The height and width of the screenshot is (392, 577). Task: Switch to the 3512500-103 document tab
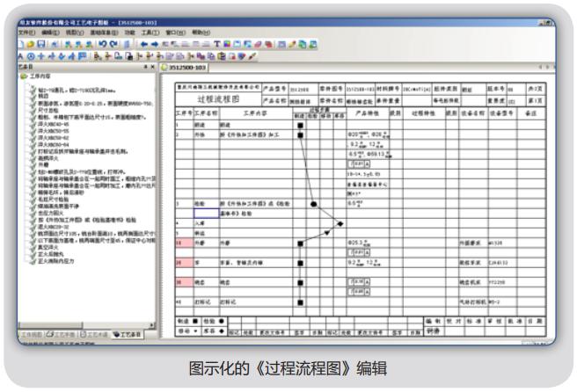(x=187, y=66)
